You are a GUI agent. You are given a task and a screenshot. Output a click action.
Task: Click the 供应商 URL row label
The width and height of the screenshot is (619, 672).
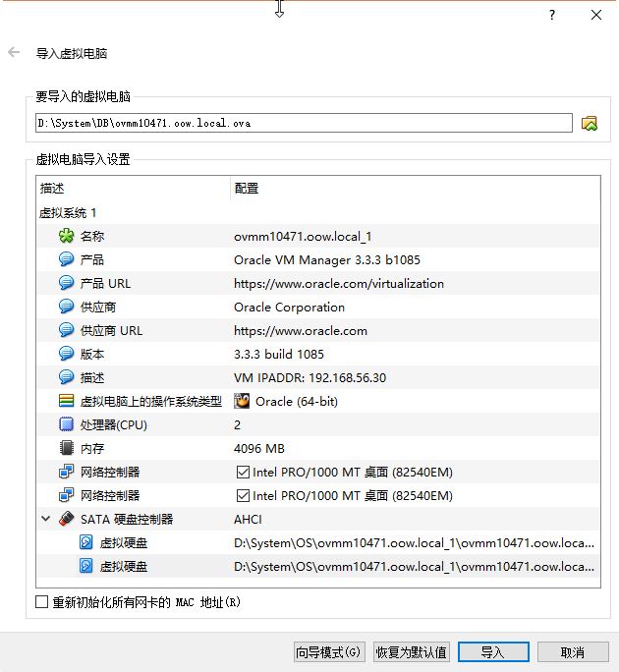(111, 330)
